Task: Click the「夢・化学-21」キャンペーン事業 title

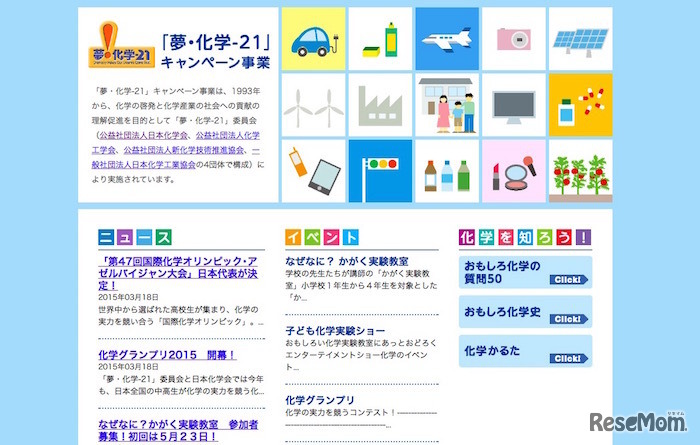Action: (216, 52)
